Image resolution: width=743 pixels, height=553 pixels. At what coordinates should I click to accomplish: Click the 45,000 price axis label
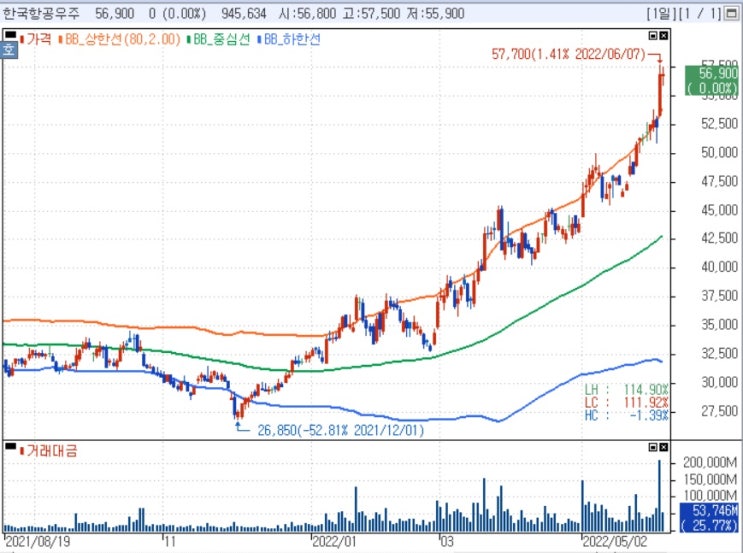[719, 210]
